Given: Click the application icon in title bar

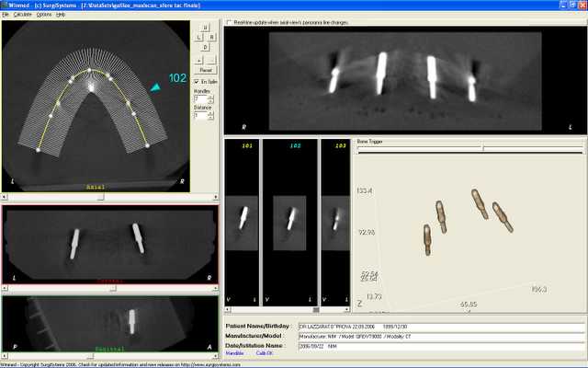Looking at the screenshot, I should point(4,6).
